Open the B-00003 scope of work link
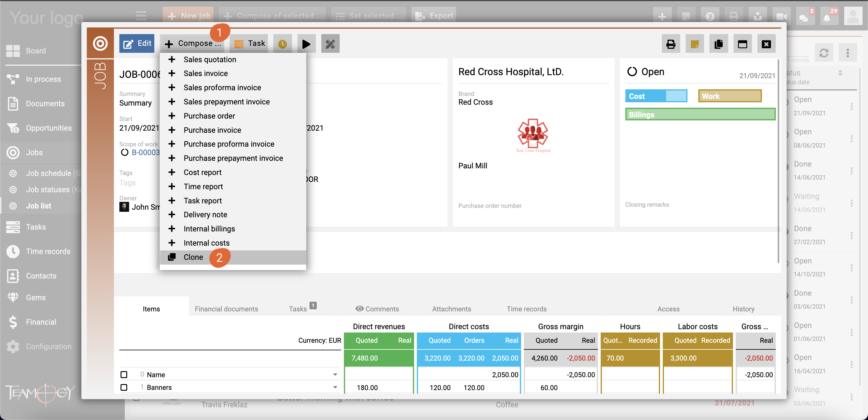Image resolution: width=868 pixels, height=420 pixels. 146,152
